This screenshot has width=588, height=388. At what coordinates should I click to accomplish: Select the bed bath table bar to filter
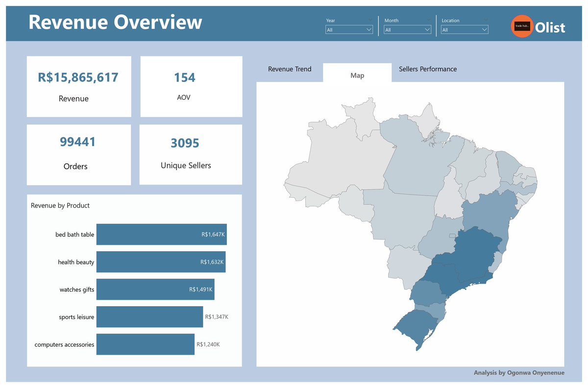click(x=162, y=234)
